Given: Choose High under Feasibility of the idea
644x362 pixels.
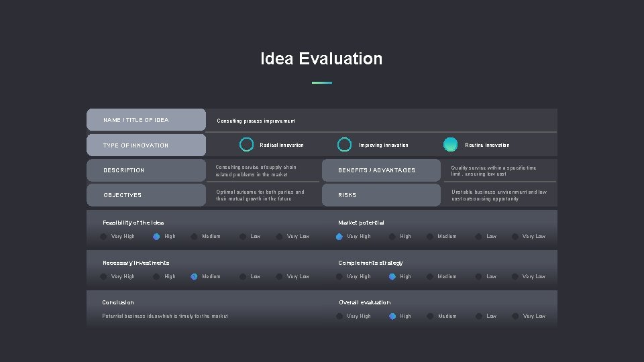Looking at the screenshot, I should [156, 236].
